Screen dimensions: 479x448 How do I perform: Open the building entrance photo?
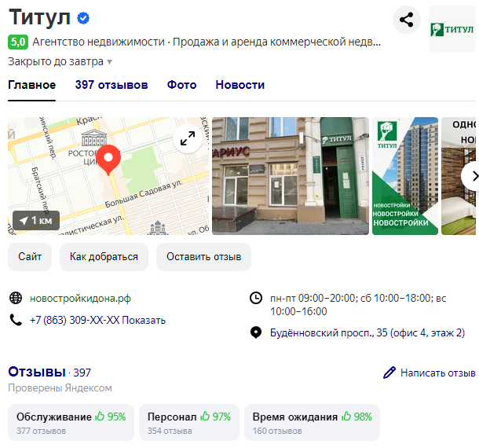[x=291, y=176]
